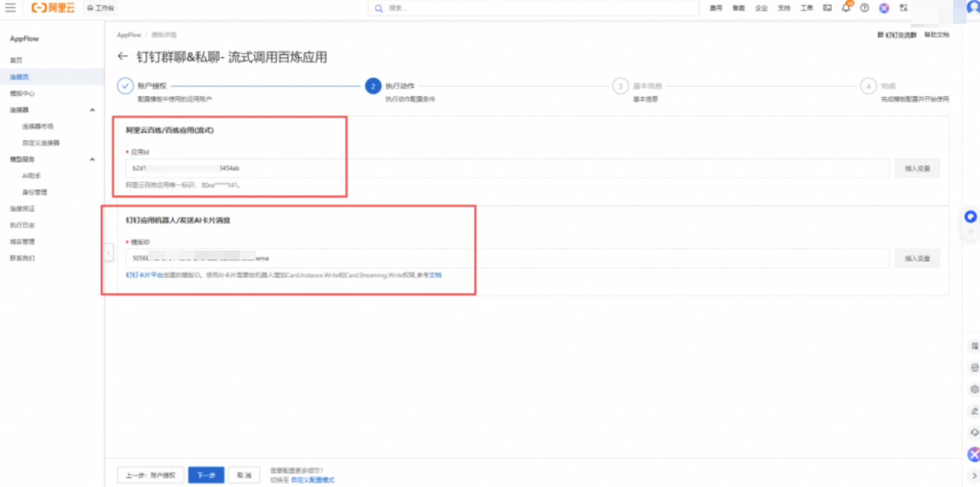This screenshot has height=487, width=980.
Task: Click the magnifier search icon
Action: pos(378,8)
